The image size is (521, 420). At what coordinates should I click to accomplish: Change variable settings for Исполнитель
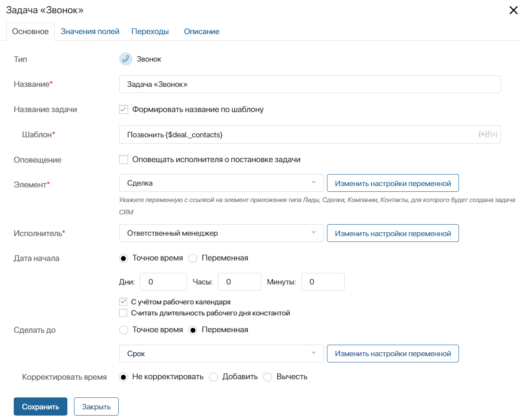pos(393,233)
